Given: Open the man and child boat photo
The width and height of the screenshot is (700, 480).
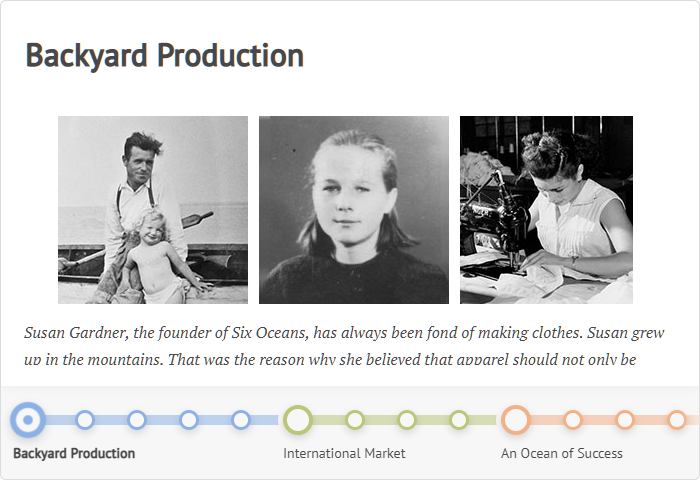Looking at the screenshot, I should [x=153, y=210].
